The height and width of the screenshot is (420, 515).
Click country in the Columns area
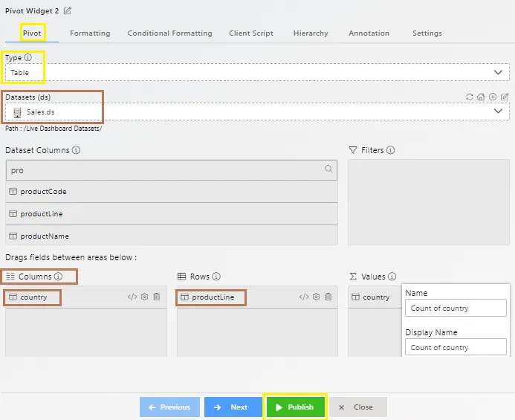pos(33,297)
